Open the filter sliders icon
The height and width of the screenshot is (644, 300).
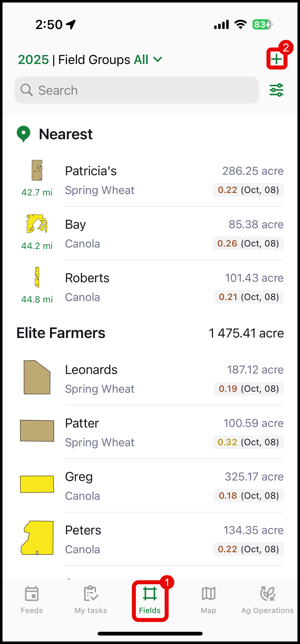tap(276, 90)
